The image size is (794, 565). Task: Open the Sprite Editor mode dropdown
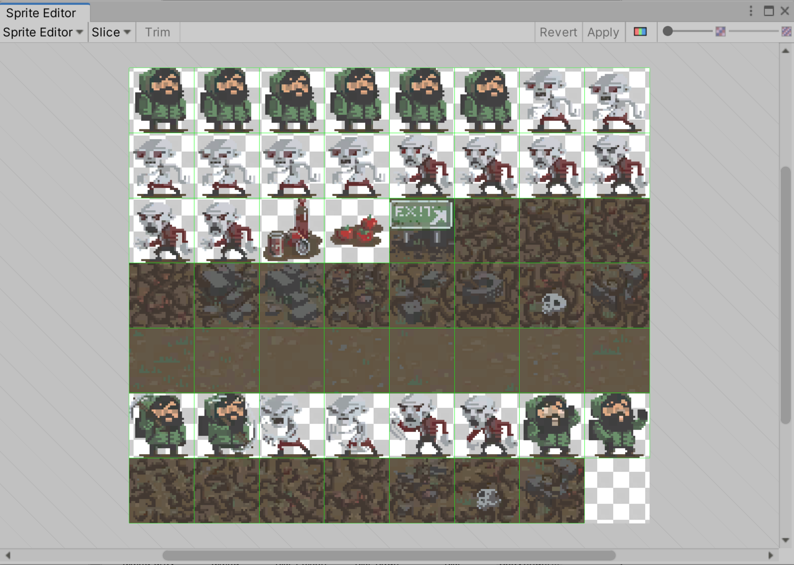pyautogui.click(x=43, y=32)
